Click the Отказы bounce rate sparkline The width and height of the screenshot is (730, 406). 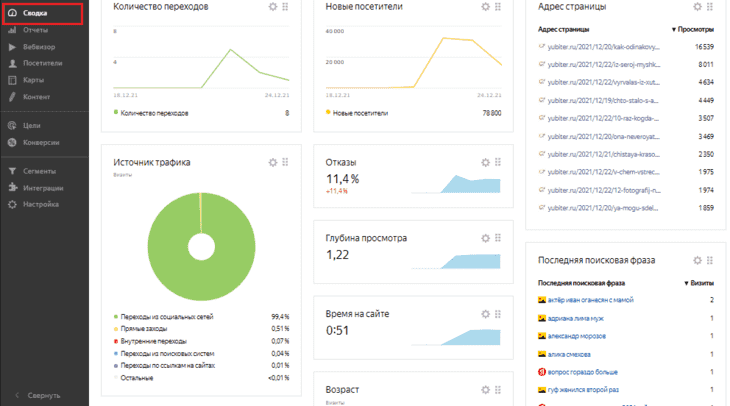point(456,184)
